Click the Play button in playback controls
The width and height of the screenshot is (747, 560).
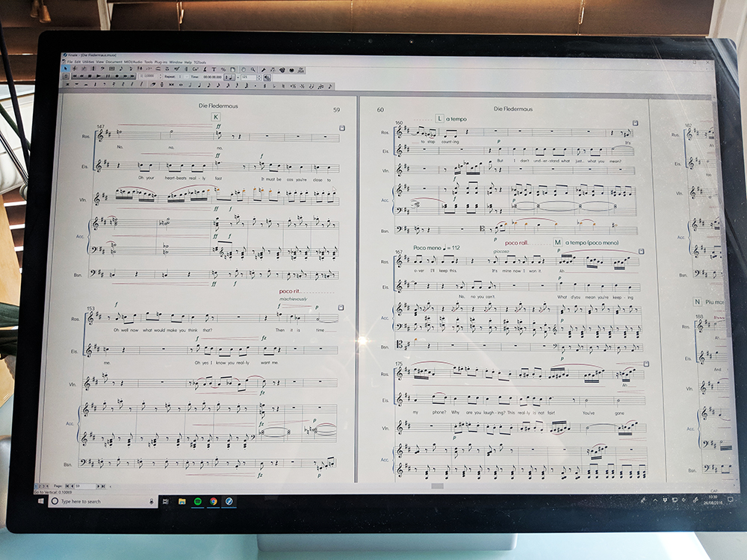tap(99, 76)
